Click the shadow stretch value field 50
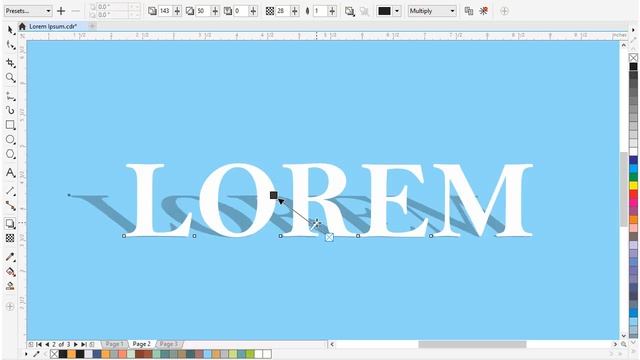 coord(202,11)
